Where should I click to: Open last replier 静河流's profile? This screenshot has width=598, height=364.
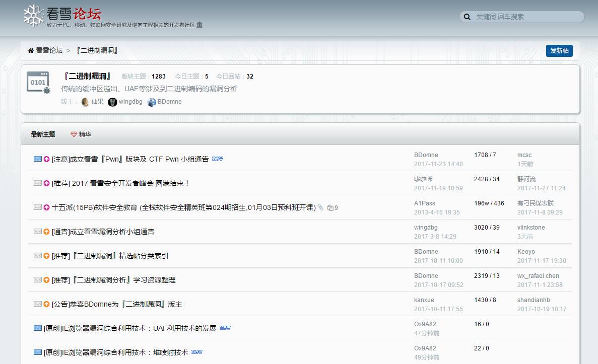526,179
